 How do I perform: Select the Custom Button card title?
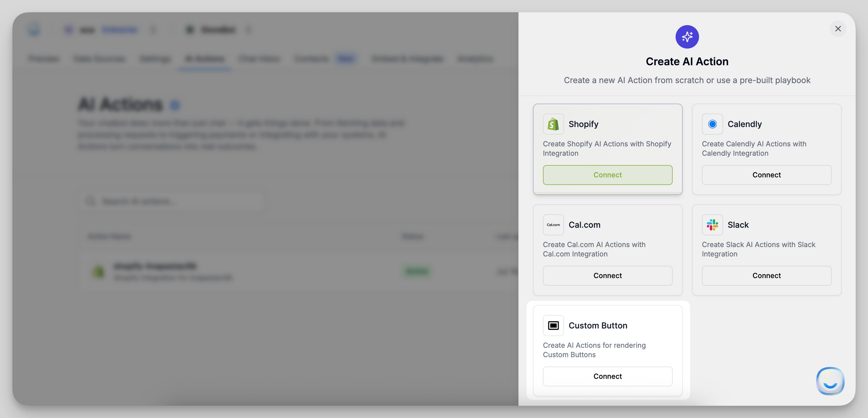(598, 325)
